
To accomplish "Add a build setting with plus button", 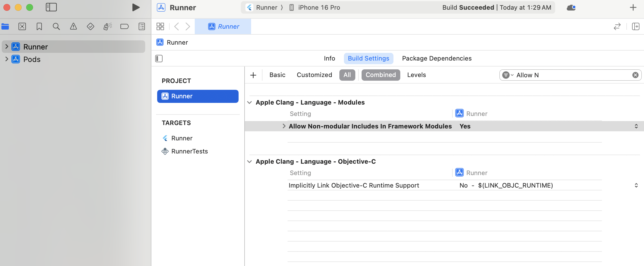I will (253, 75).
